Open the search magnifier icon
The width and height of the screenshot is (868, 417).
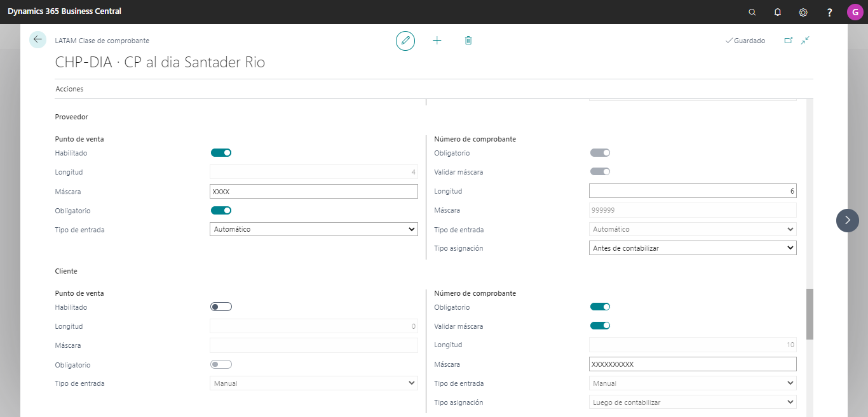[x=752, y=12]
